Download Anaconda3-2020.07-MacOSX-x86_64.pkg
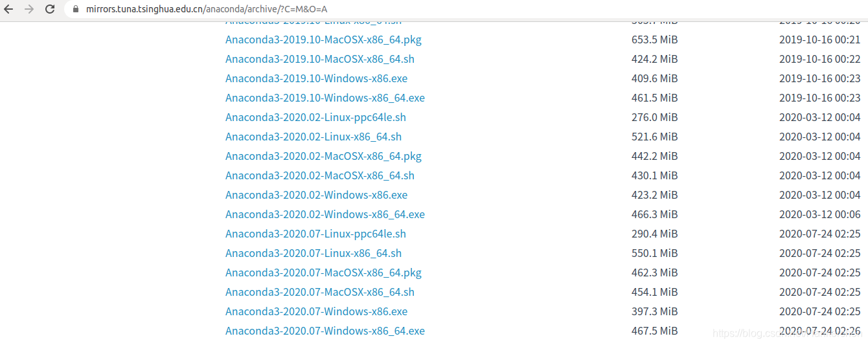 (x=323, y=273)
